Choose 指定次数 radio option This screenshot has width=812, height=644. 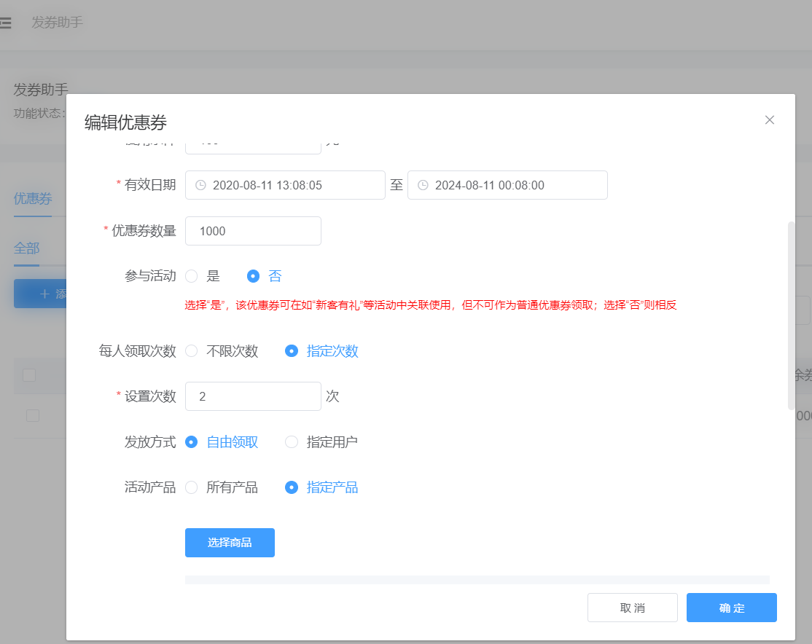[x=292, y=351]
